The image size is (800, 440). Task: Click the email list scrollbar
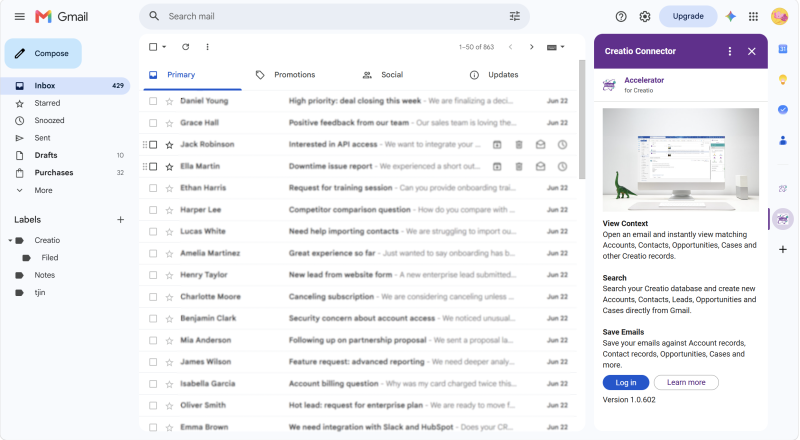pos(582,119)
